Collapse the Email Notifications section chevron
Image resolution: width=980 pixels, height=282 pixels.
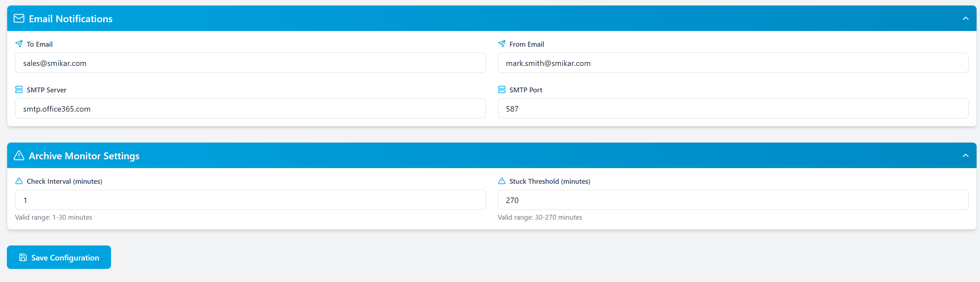(965, 18)
